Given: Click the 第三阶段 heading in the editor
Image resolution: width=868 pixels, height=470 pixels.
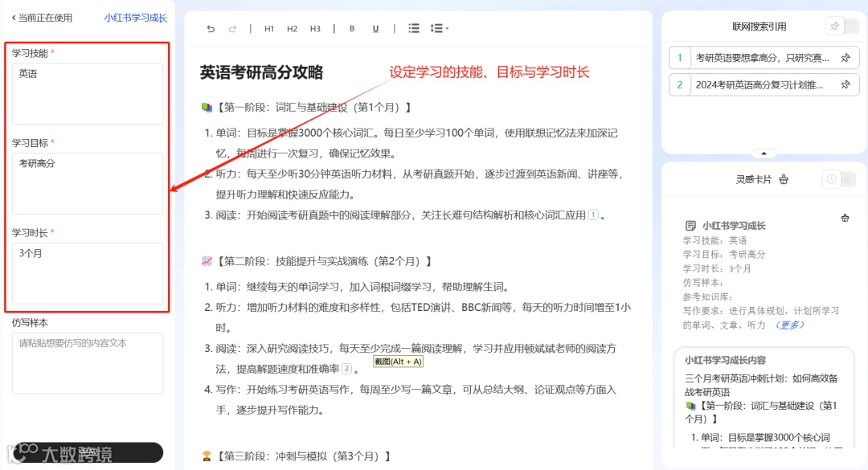Looking at the screenshot, I should pos(298,456).
